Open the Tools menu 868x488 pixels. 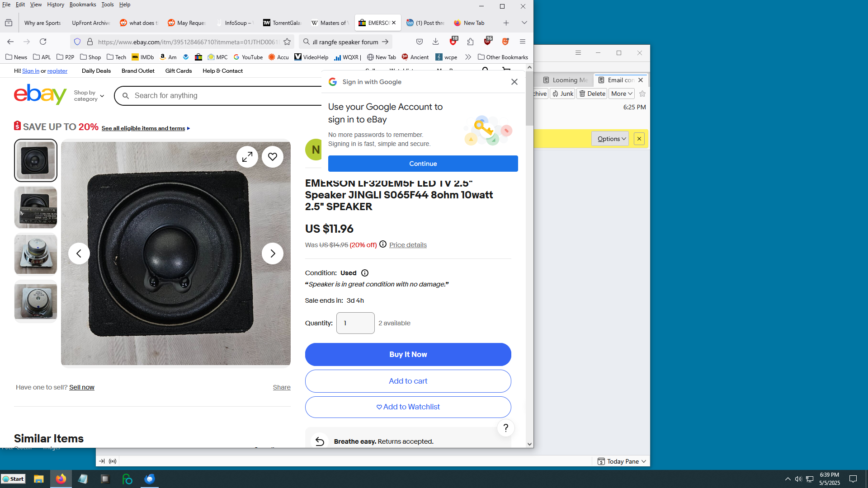tap(107, 5)
